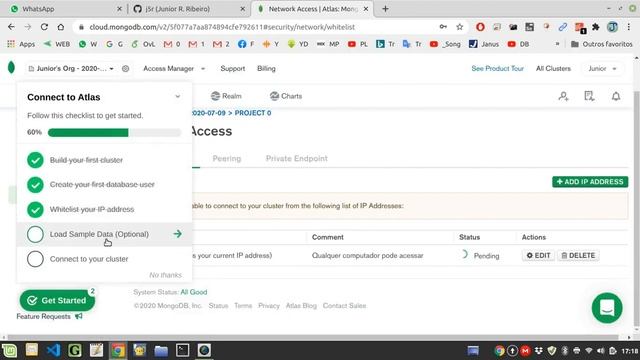This screenshot has height=360, width=640.
Task: Click the horizontal page scrollbar
Action: 313,338
